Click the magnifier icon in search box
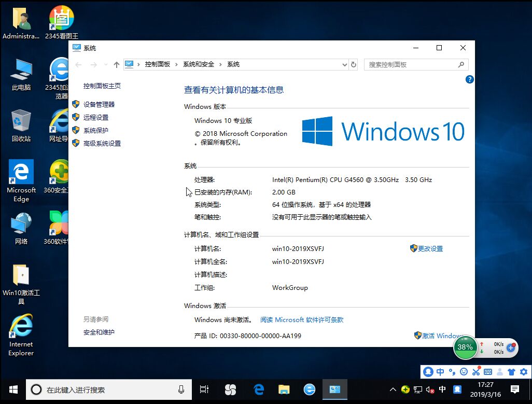The height and width of the screenshot is (404, 532). coord(461,64)
